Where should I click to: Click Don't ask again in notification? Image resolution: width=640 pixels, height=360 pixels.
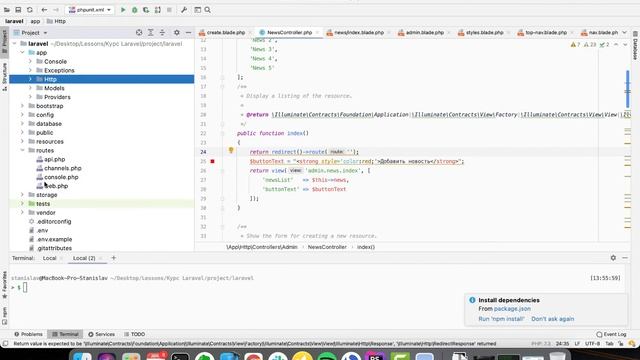(553, 319)
